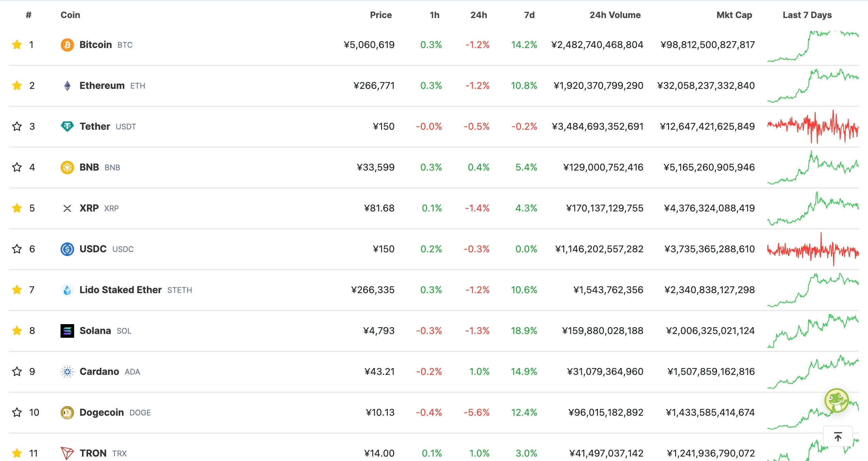The image size is (868, 461).
Task: Open the BNB coin page link
Action: 89,167
